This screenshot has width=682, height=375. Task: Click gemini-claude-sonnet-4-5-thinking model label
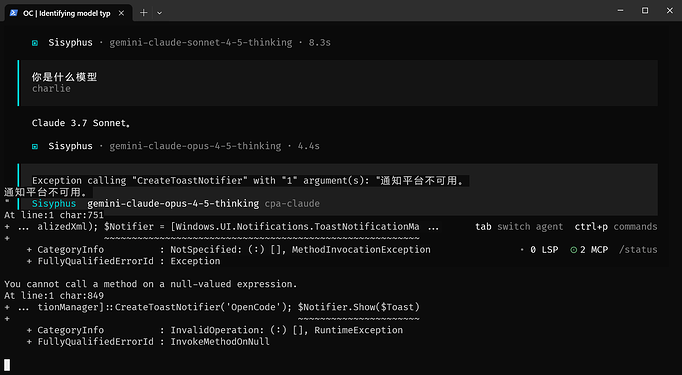(x=201, y=43)
